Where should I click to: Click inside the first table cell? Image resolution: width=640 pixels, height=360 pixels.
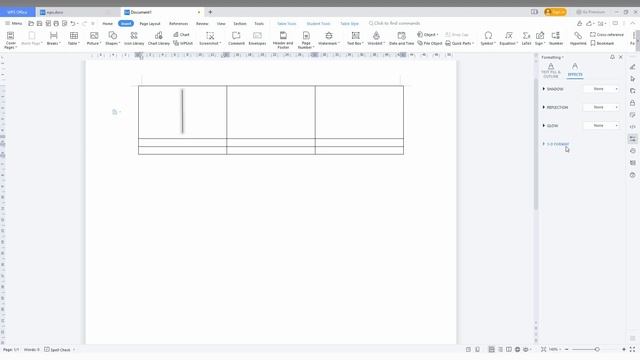[x=182, y=112]
